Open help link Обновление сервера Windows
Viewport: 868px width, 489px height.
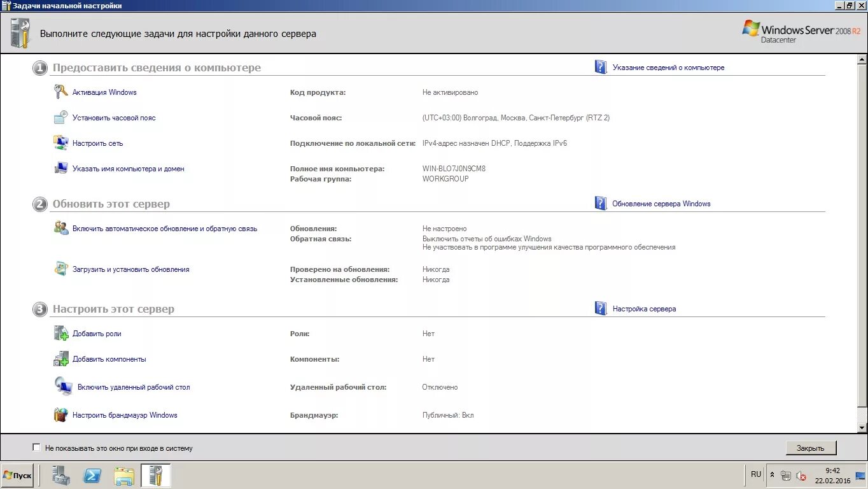pos(661,204)
